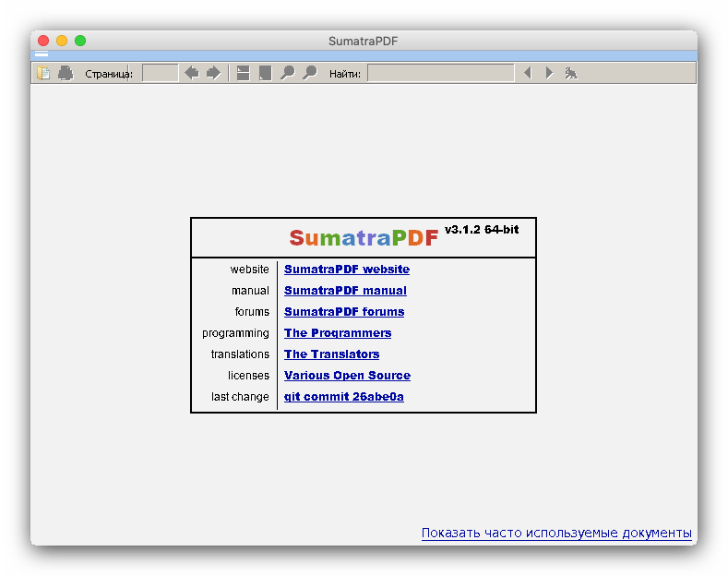This screenshot has height=576, width=728.
Task: Click the Найти search text field
Action: click(x=440, y=73)
